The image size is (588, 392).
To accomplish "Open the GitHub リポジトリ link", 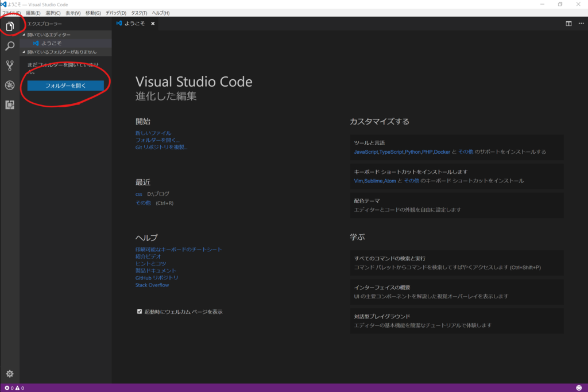I will coord(157,278).
